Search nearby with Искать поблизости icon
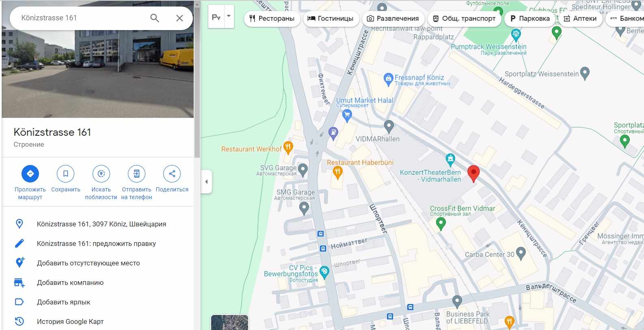Screen dimensions: 644x330 (101, 174)
